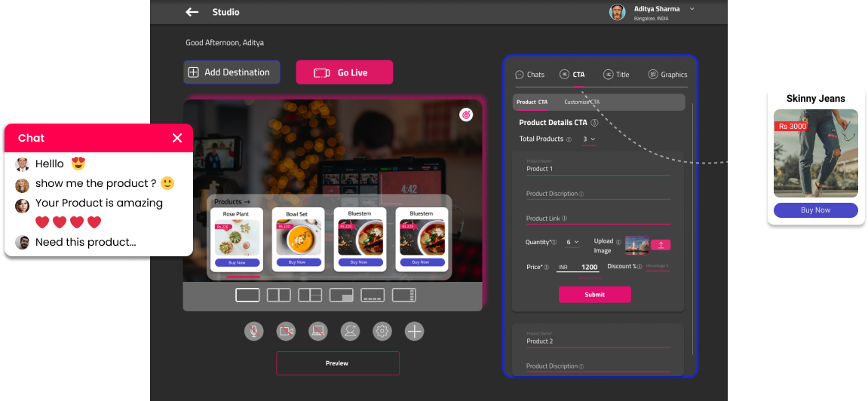Open the Quantity dropdown
Screen dimensions: 868x401
pos(572,243)
